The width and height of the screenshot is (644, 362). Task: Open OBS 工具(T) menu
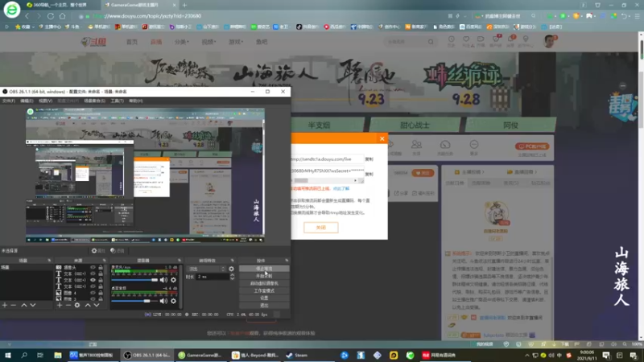coord(117,101)
